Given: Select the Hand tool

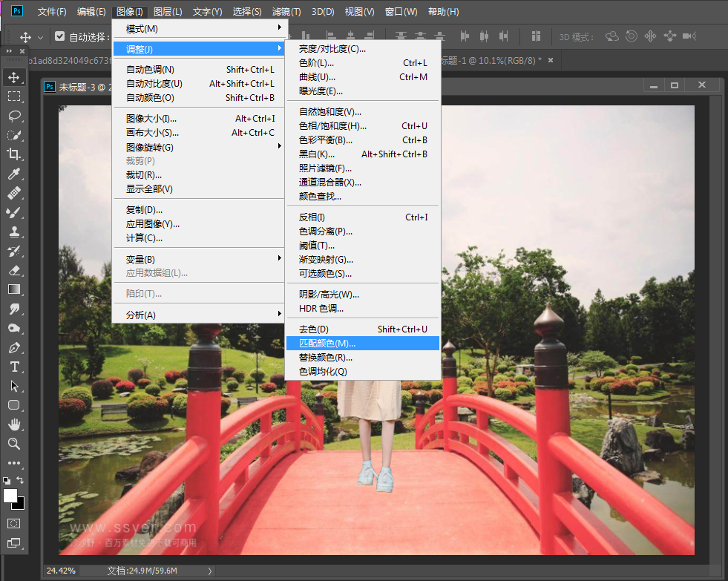Looking at the screenshot, I should pyautogui.click(x=14, y=424).
